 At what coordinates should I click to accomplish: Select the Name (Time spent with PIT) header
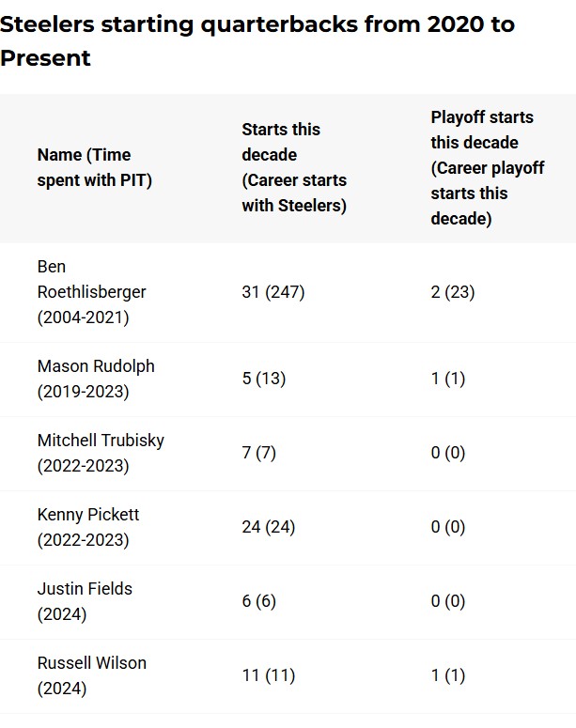pos(95,167)
